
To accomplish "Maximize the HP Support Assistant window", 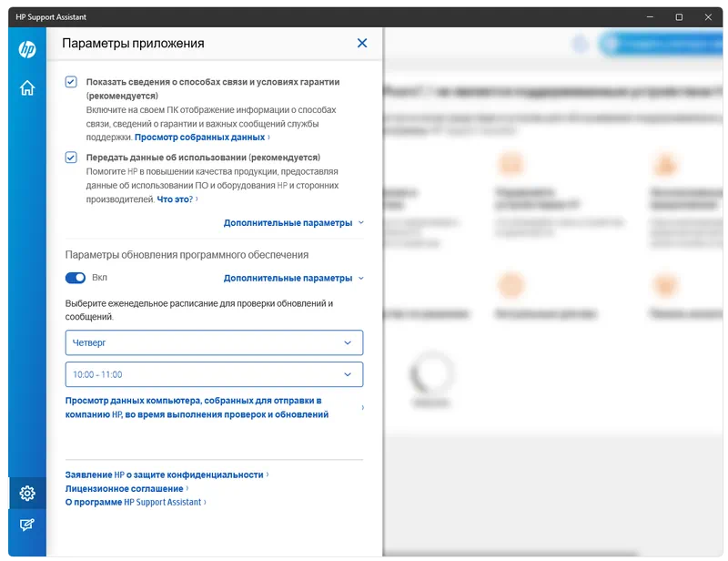I will [x=679, y=17].
